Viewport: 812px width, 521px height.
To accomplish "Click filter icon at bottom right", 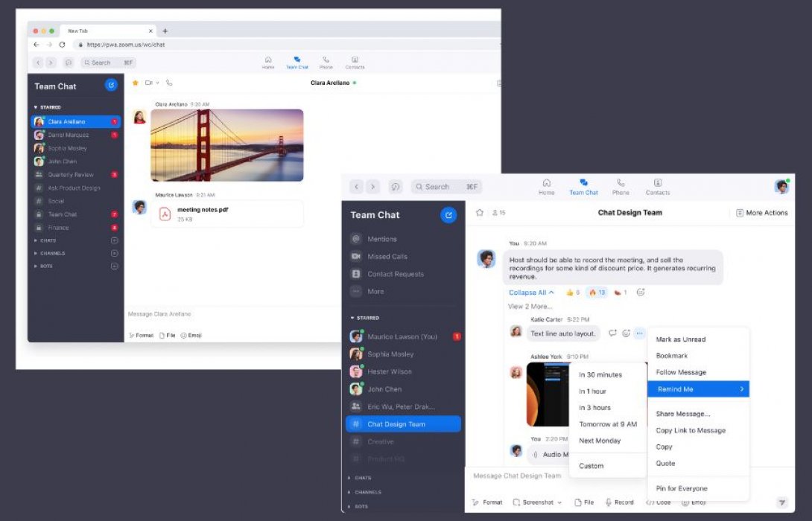I will [782, 502].
